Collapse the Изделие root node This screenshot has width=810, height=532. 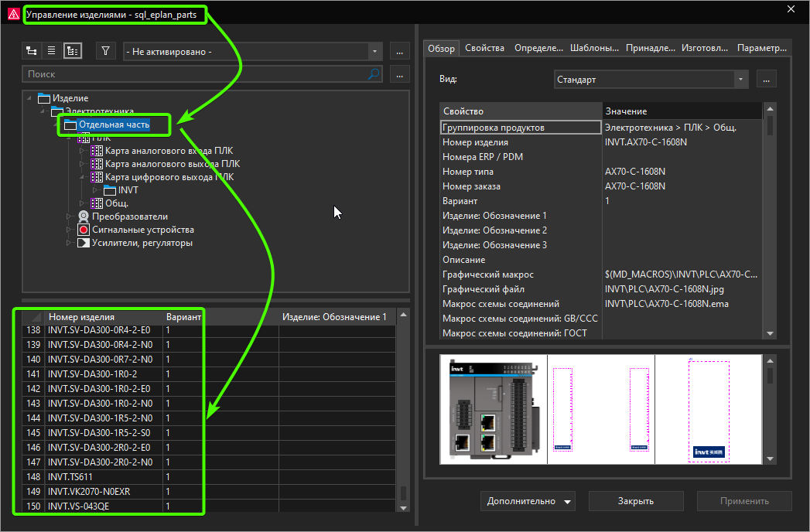click(29, 98)
